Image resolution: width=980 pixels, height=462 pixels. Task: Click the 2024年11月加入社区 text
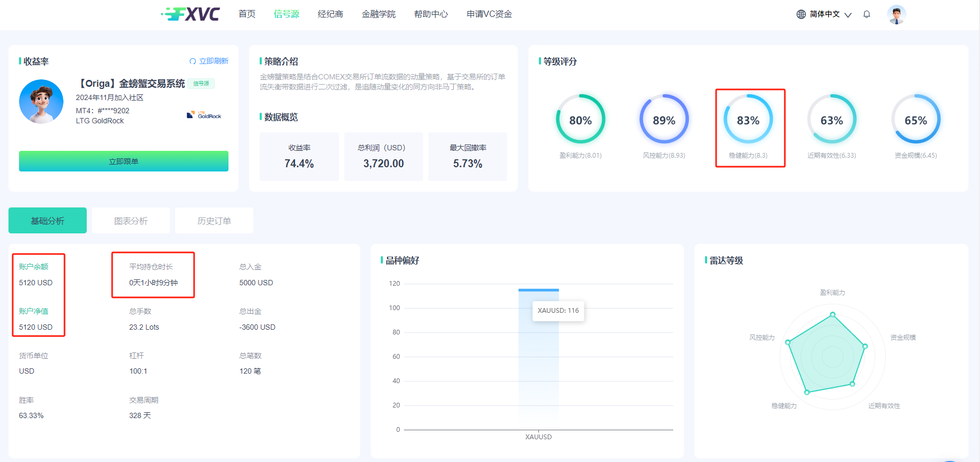[x=109, y=97]
